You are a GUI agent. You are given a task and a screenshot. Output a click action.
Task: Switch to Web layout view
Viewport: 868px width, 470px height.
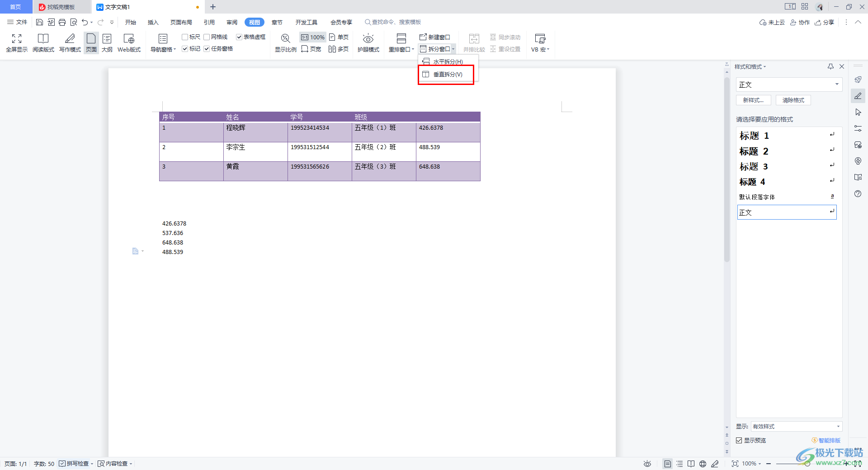[129, 43]
